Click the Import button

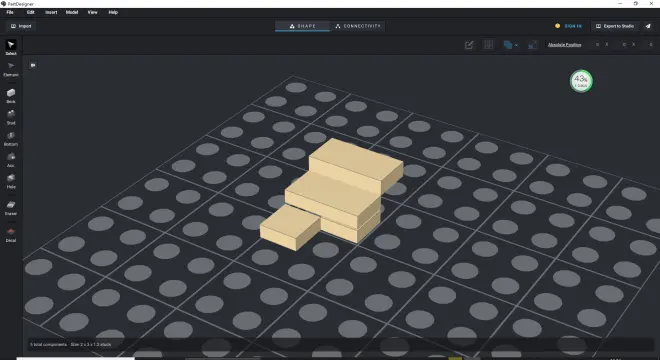point(21,26)
